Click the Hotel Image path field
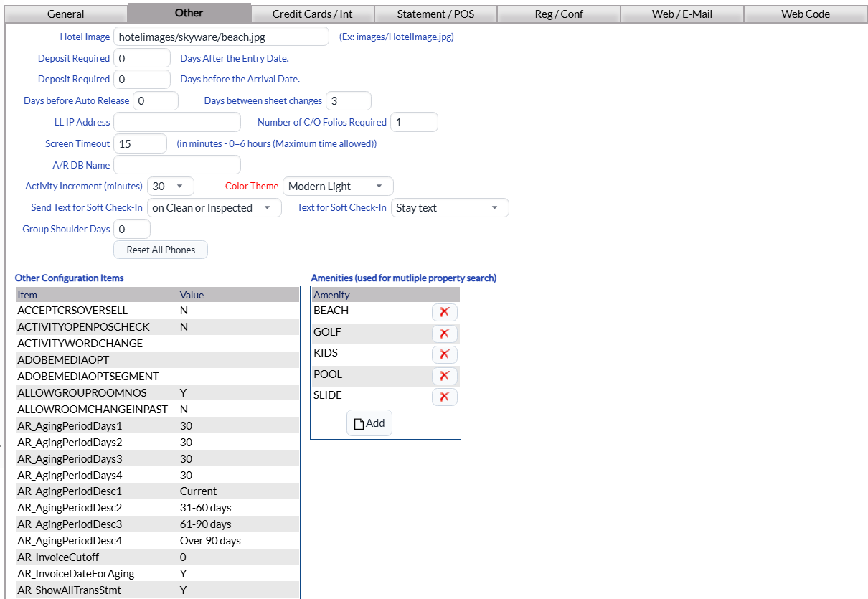Screen dimensions: 868x599 tap(220, 37)
